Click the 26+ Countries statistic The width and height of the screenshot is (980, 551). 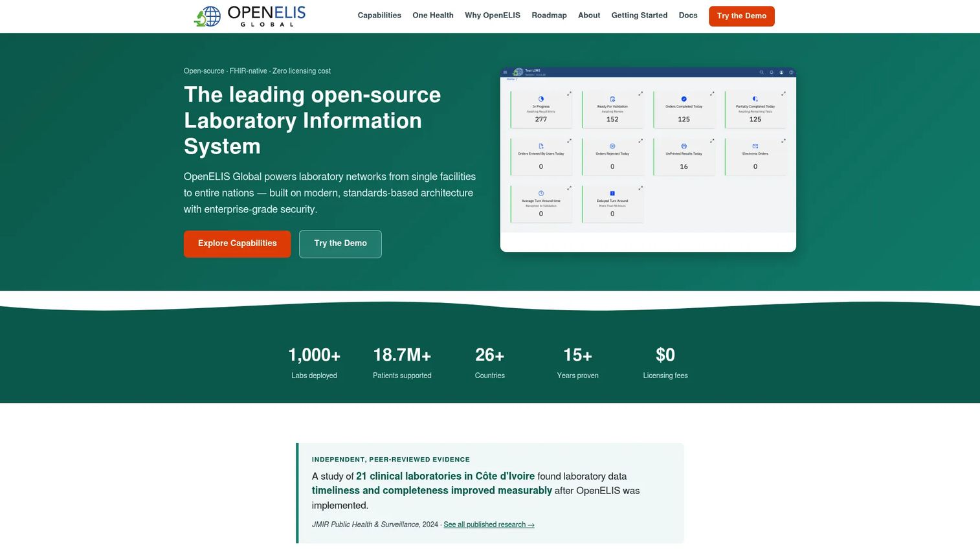pyautogui.click(x=490, y=363)
